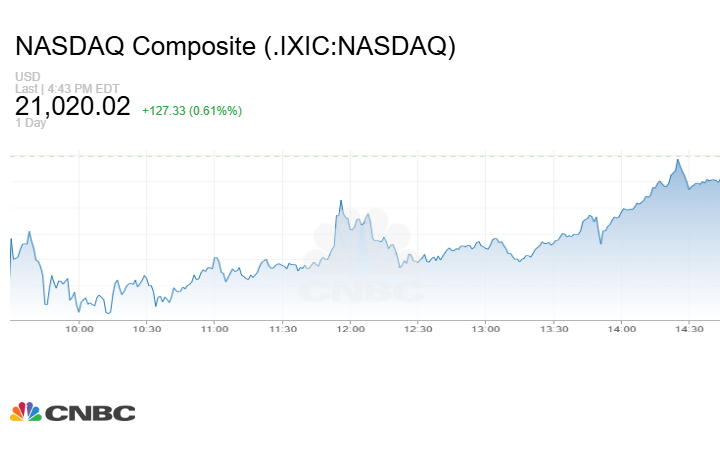The width and height of the screenshot is (720, 450).
Task: Select the 11:30 time axis marker
Action: click(283, 329)
